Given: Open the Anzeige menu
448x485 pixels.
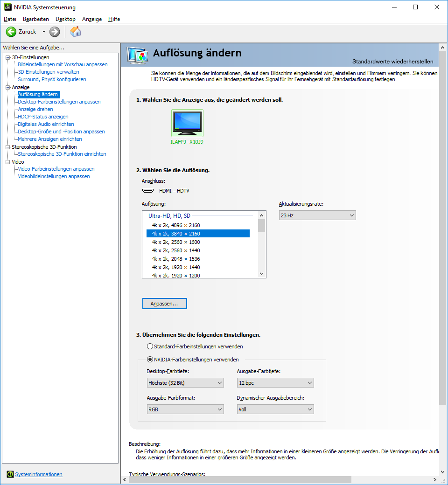Looking at the screenshot, I should coord(92,19).
